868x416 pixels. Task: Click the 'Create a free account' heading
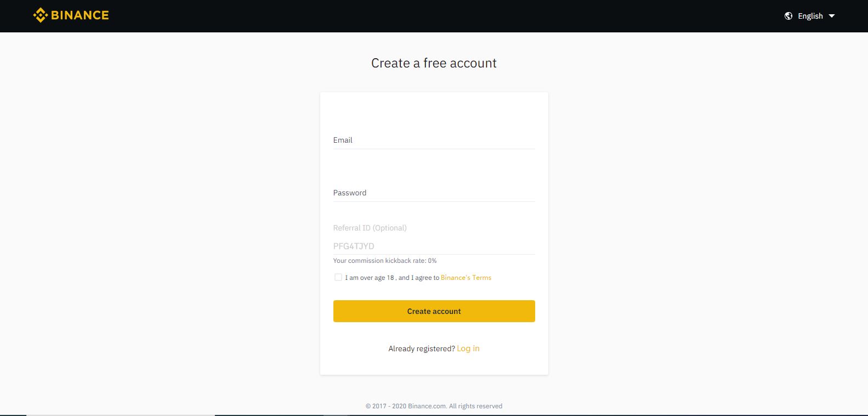[434, 63]
